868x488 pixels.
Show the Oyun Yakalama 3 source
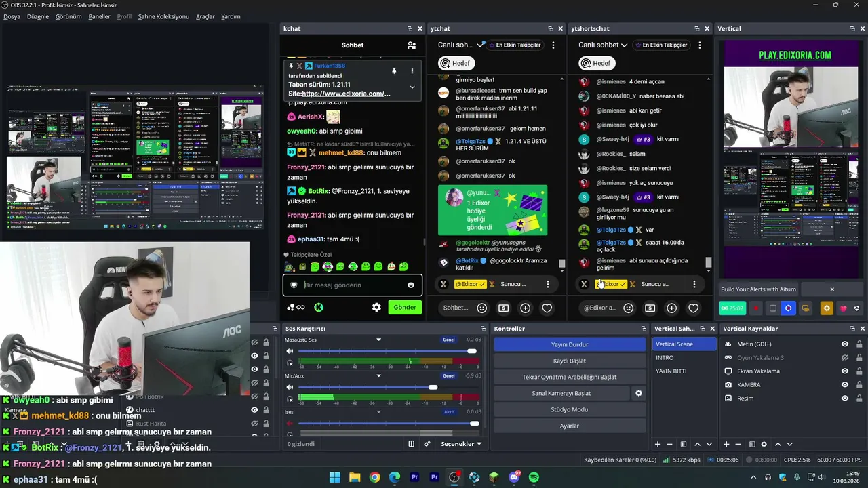click(845, 358)
